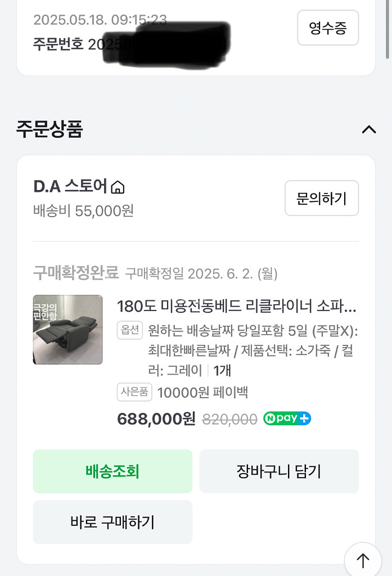
Task: Click the recliner sofa product thumbnail
Action: pos(68,330)
